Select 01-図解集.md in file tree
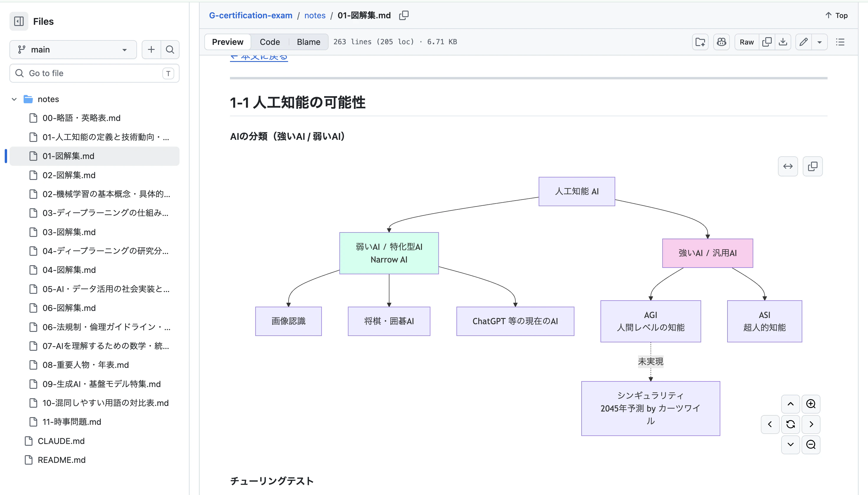Viewport: 868px width, 495px height. click(94, 156)
